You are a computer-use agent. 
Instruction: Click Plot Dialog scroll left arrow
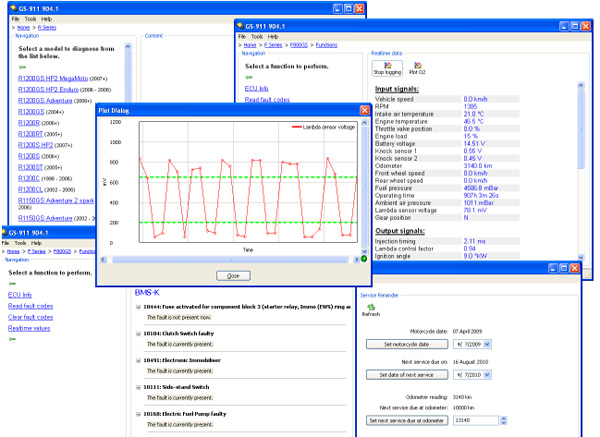point(103,259)
